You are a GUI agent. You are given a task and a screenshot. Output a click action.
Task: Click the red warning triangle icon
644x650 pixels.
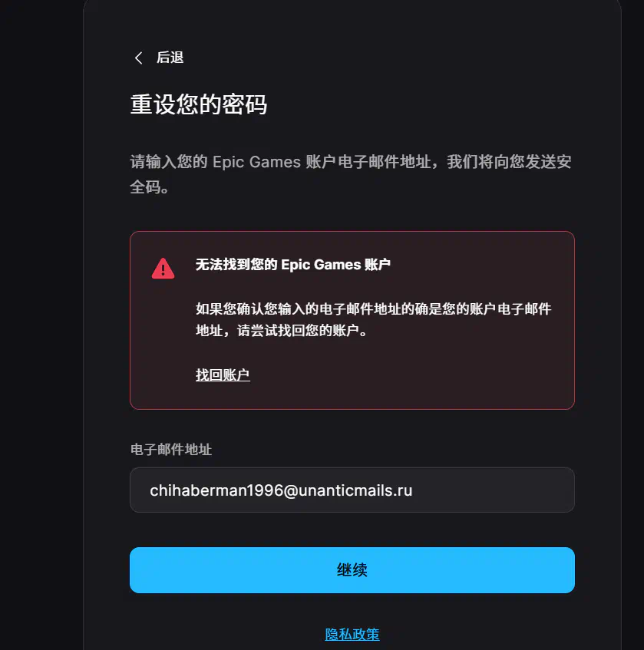pos(163,268)
